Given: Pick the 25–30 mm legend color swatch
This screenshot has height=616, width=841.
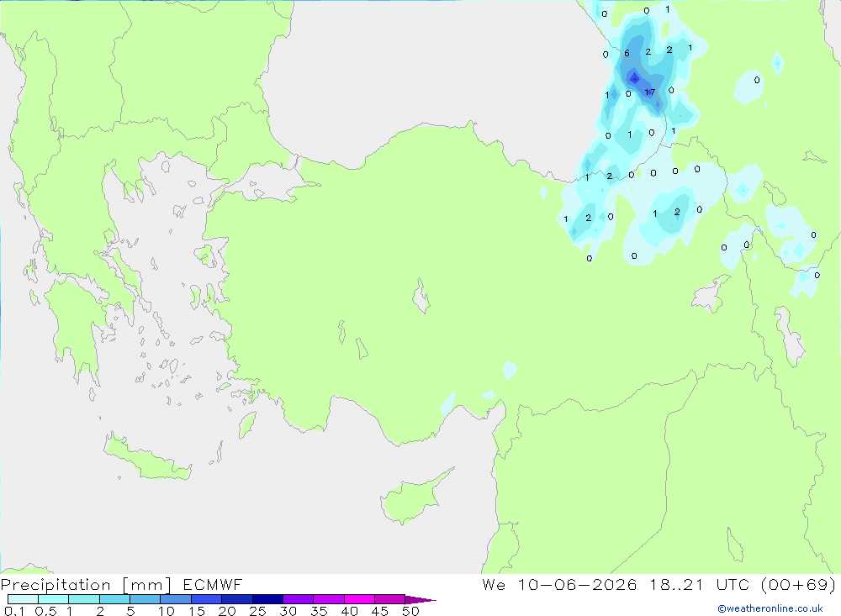Looking at the screenshot, I should [x=267, y=599].
